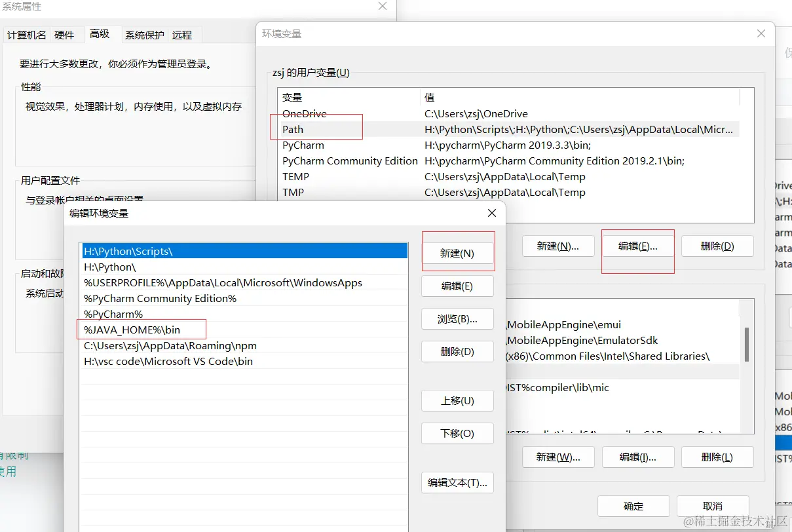Click 新建(N) in Edit Environment Variable dialog
This screenshot has height=532, width=792.
coord(457,254)
